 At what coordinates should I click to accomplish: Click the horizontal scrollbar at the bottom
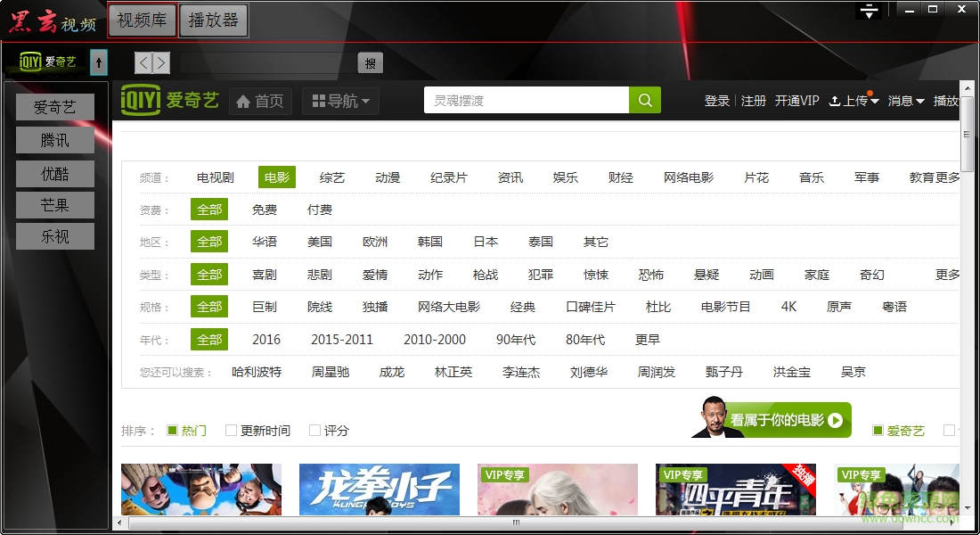pos(515,523)
